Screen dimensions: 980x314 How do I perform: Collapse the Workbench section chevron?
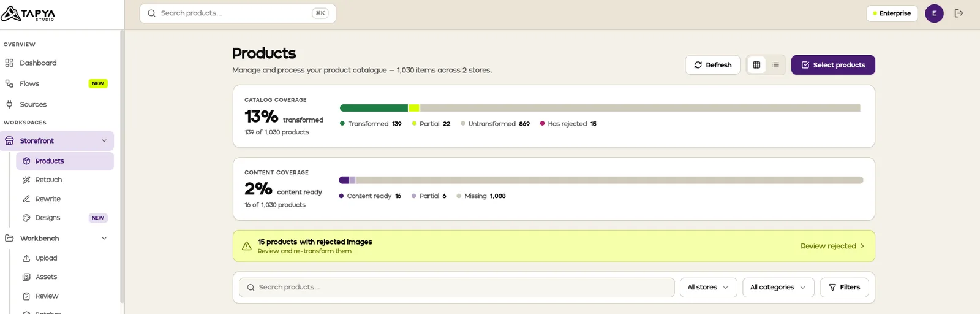click(x=104, y=238)
